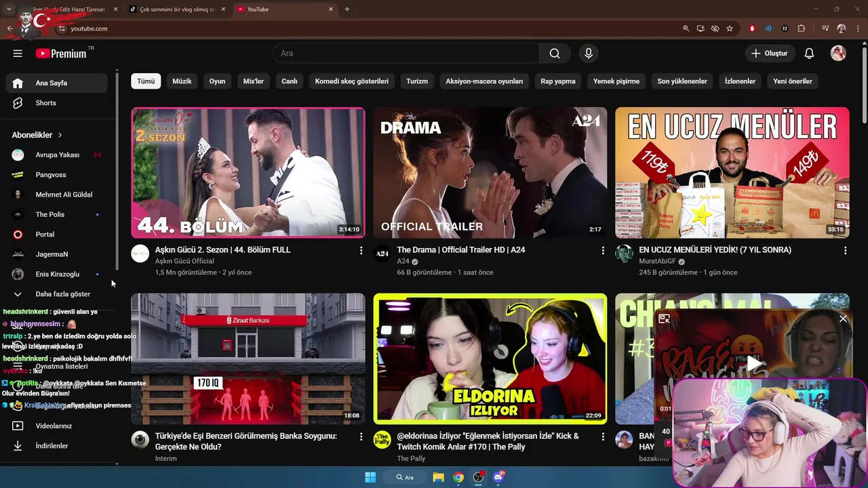Open options for Türkiye'de Banka Soygunu video
The image size is (868, 488).
[361, 436]
